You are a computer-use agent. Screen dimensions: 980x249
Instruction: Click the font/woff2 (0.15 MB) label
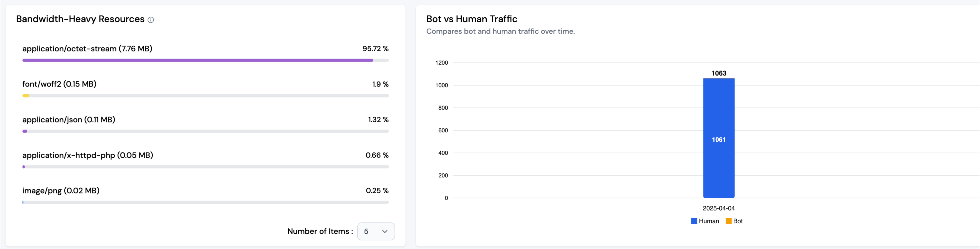[x=59, y=84]
